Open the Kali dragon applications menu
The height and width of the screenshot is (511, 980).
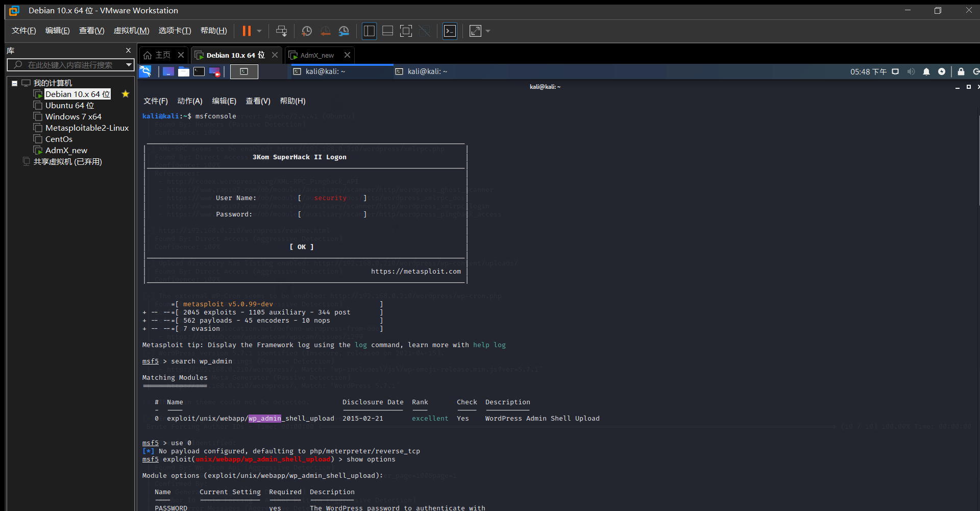pyautogui.click(x=145, y=71)
